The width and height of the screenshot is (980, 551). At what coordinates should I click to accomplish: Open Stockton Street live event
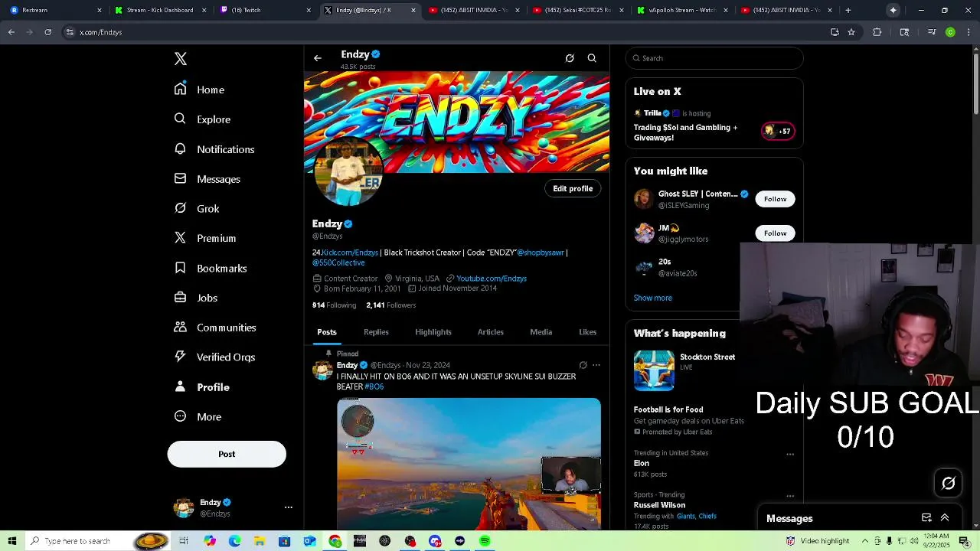pos(685,370)
